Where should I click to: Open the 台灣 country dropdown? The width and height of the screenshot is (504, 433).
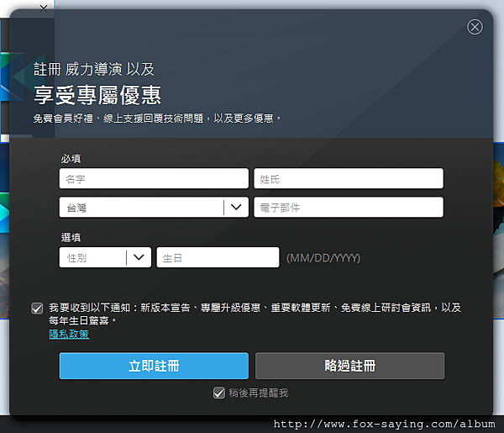(154, 207)
